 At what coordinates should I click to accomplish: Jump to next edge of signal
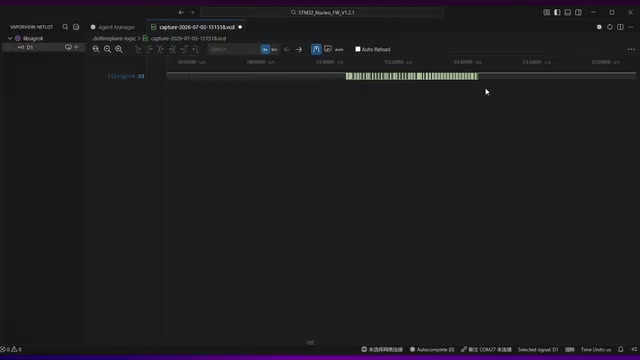(x=172, y=49)
